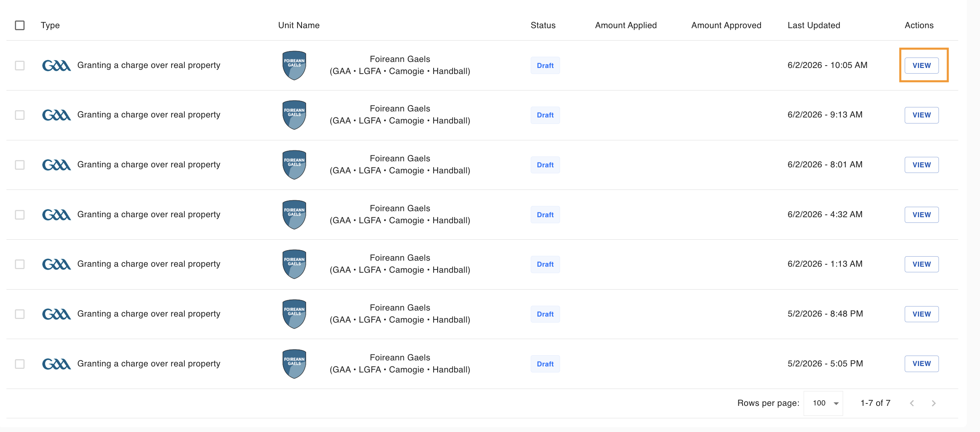Click Draft status in 10:05 AM row

[545, 66]
